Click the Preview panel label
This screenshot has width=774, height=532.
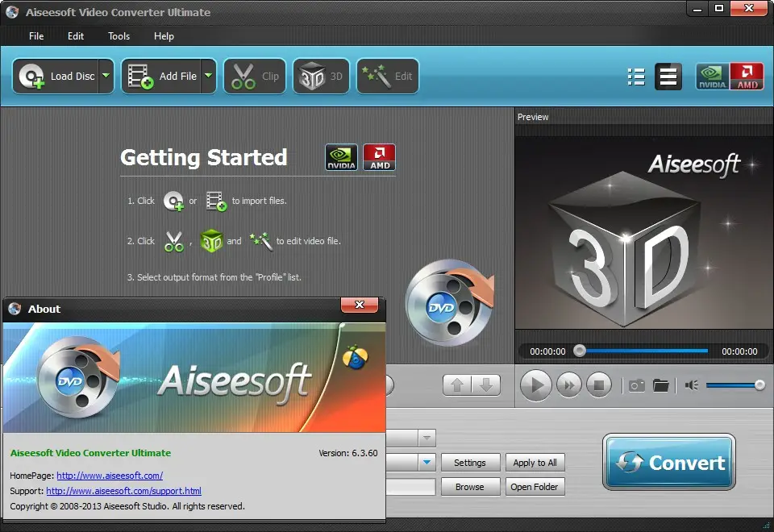point(533,117)
